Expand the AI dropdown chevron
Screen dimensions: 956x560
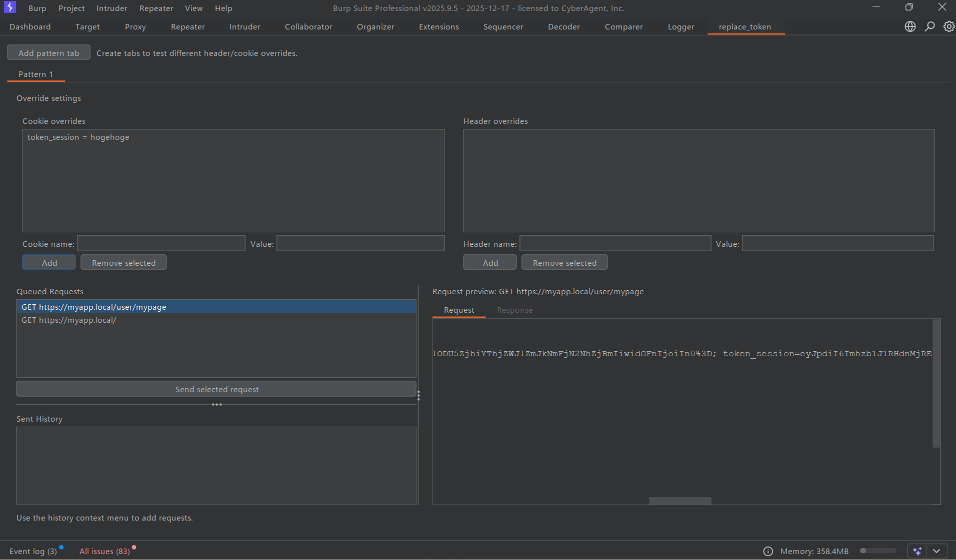click(936, 551)
